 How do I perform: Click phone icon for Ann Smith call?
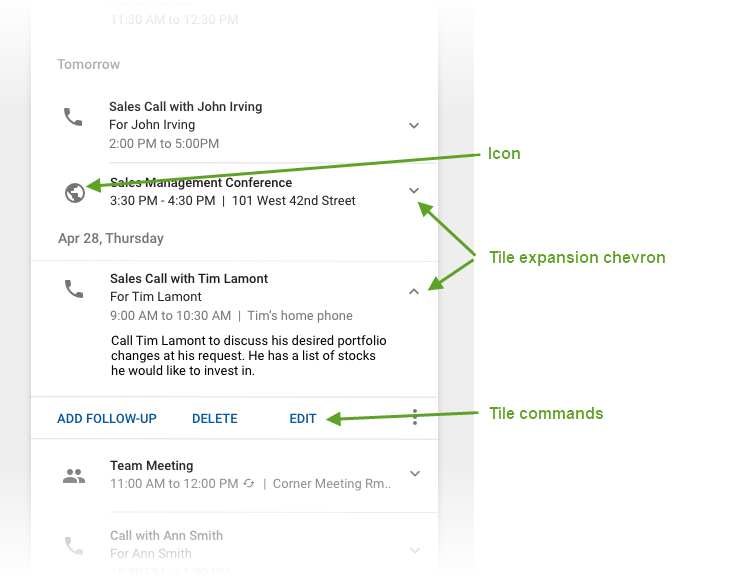(74, 546)
